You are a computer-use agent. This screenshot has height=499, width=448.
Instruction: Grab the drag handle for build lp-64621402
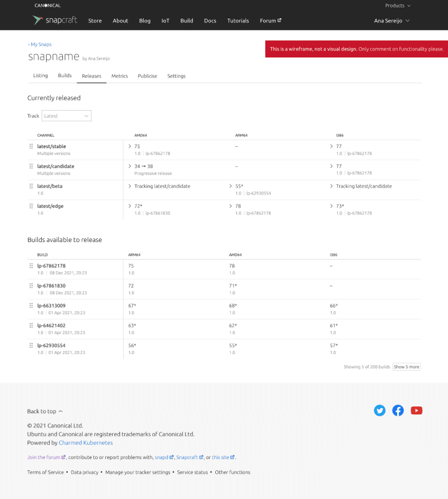click(31, 325)
